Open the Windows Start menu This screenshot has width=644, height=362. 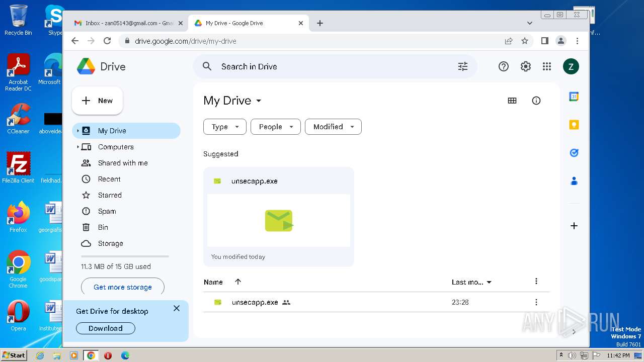pos(14,355)
